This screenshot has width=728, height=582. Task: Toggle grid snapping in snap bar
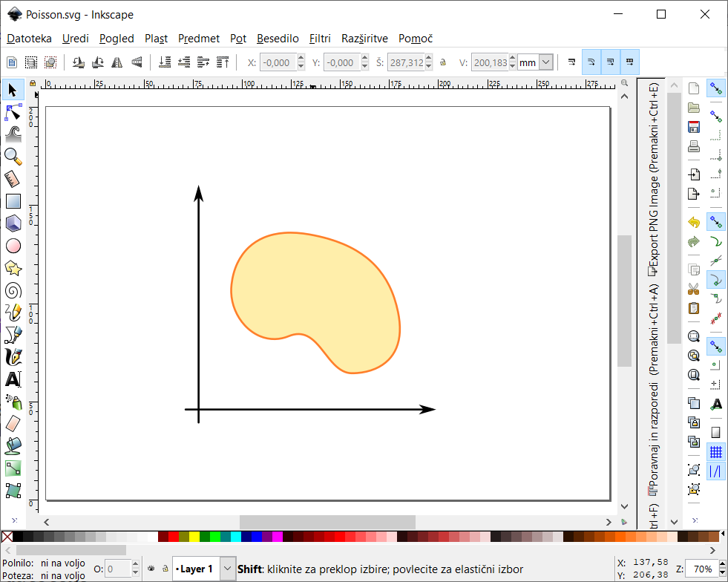click(715, 451)
